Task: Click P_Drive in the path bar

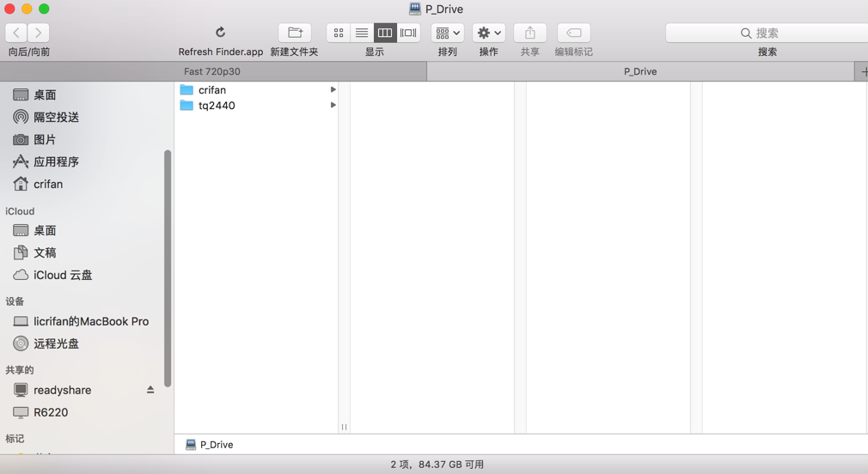Action: [x=210, y=445]
